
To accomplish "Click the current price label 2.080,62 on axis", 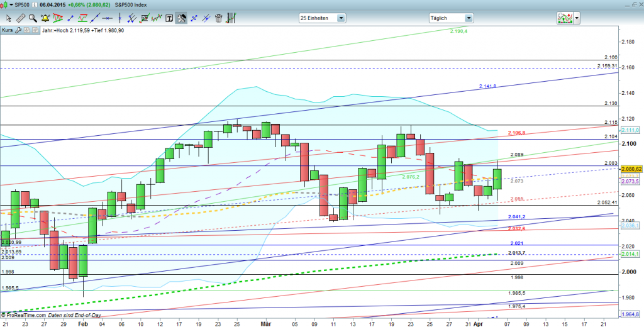I will click(631, 169).
